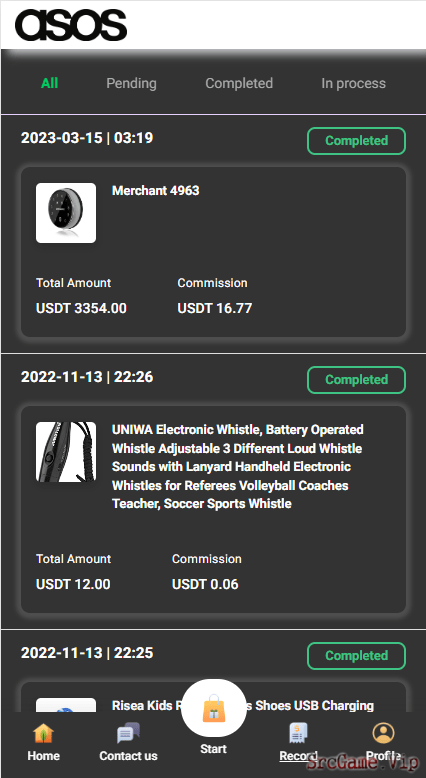Click Completed badge on 2023-03-15 order
The image size is (426, 778).
pyautogui.click(x=357, y=141)
